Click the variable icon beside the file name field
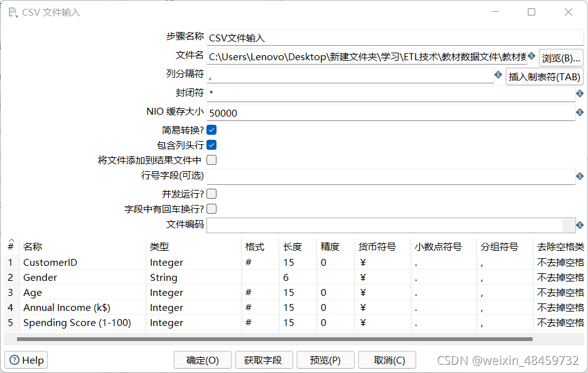Viewport: 588px width, 373px height. [532, 56]
